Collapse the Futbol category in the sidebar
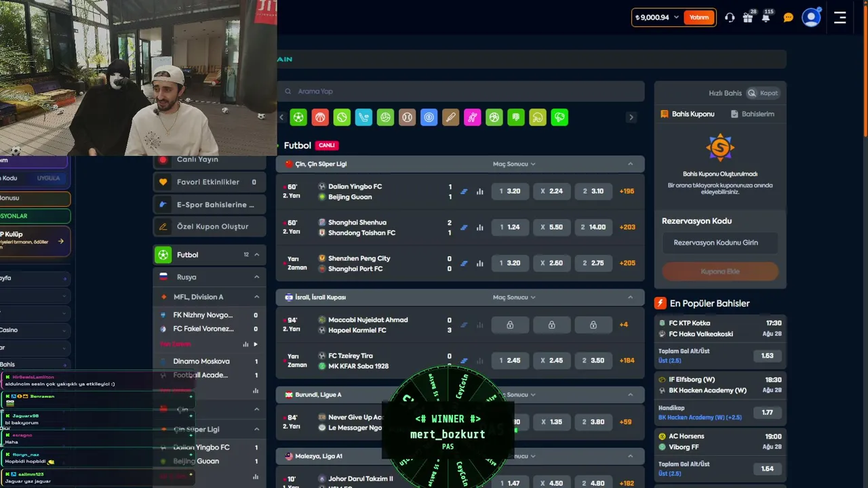Viewport: 868px width, 488px height. [x=257, y=255]
